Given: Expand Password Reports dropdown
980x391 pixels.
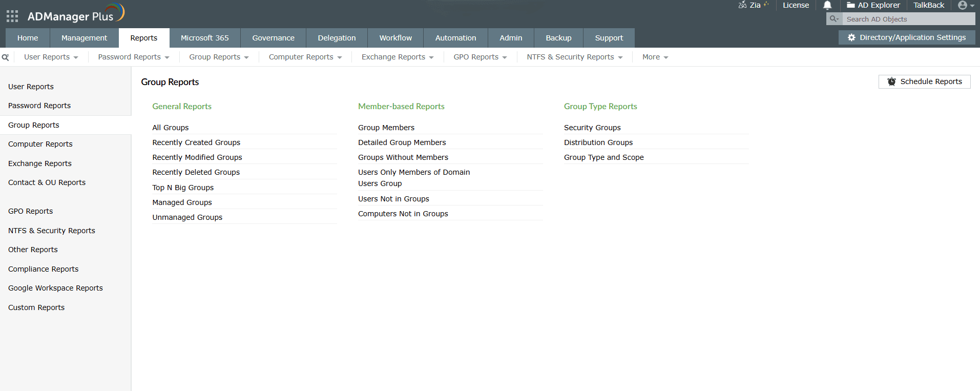Looking at the screenshot, I should [134, 57].
